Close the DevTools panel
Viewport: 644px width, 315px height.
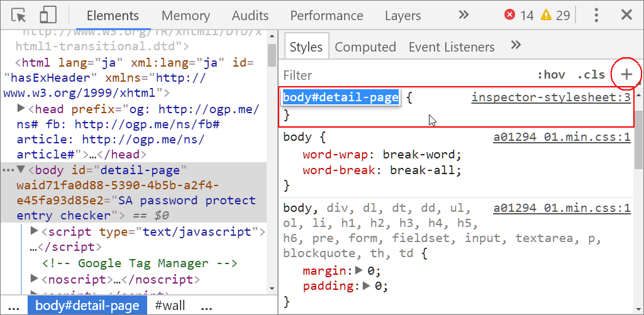(626, 15)
